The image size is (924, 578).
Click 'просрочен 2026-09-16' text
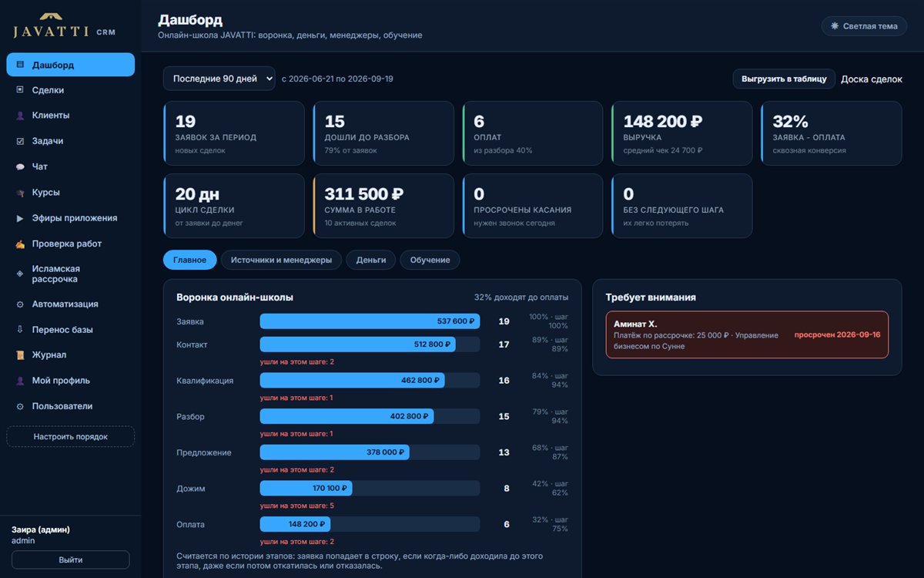(x=837, y=334)
